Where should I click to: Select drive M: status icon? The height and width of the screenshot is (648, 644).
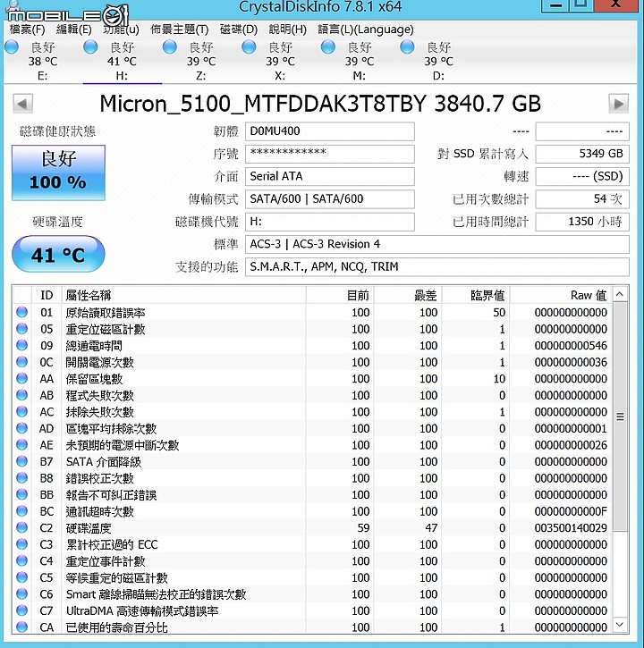(x=328, y=46)
